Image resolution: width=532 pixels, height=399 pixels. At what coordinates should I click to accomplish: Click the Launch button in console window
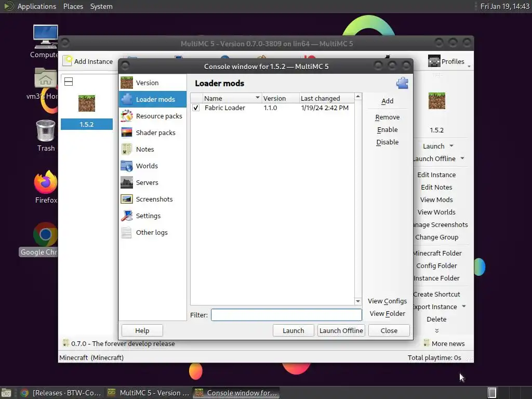pos(294,330)
